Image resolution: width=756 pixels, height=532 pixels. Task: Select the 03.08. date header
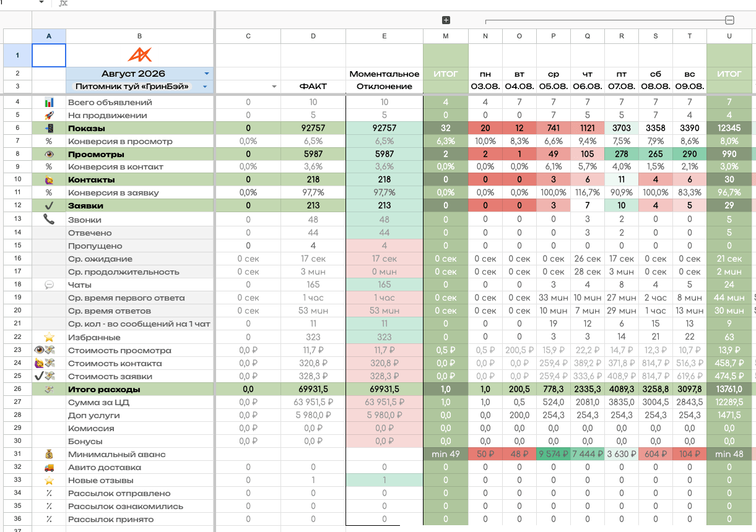coord(485,87)
